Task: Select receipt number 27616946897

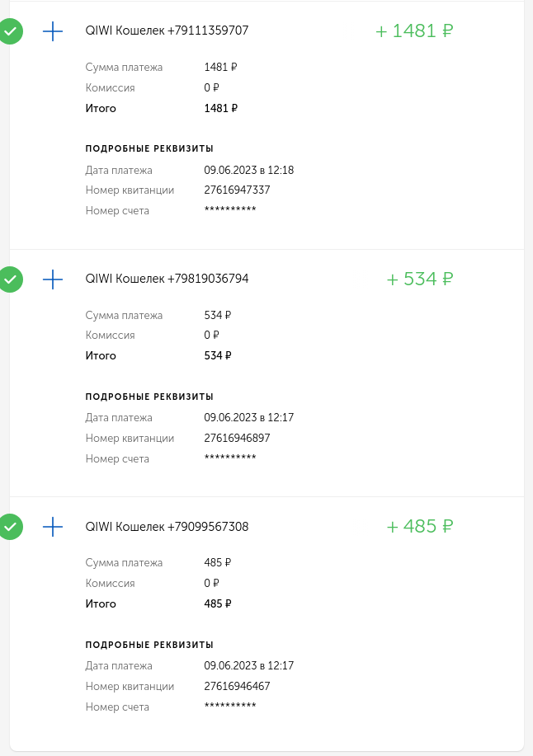Action: coord(237,439)
